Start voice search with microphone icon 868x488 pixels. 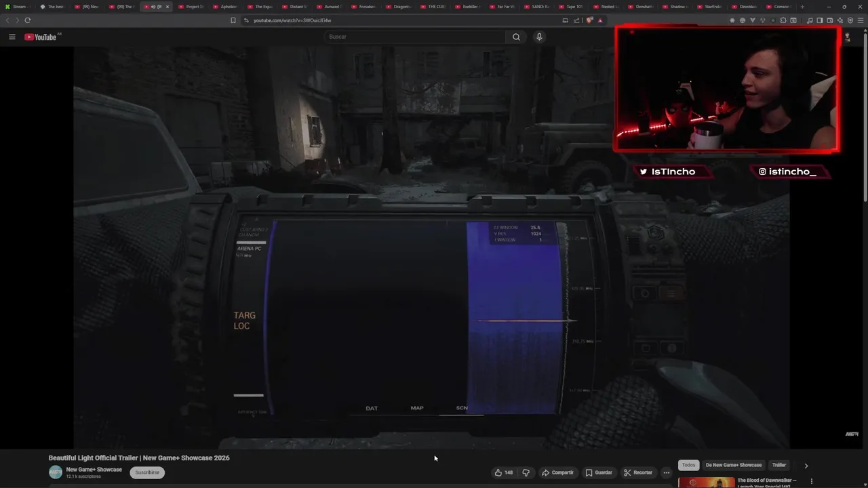coord(539,37)
